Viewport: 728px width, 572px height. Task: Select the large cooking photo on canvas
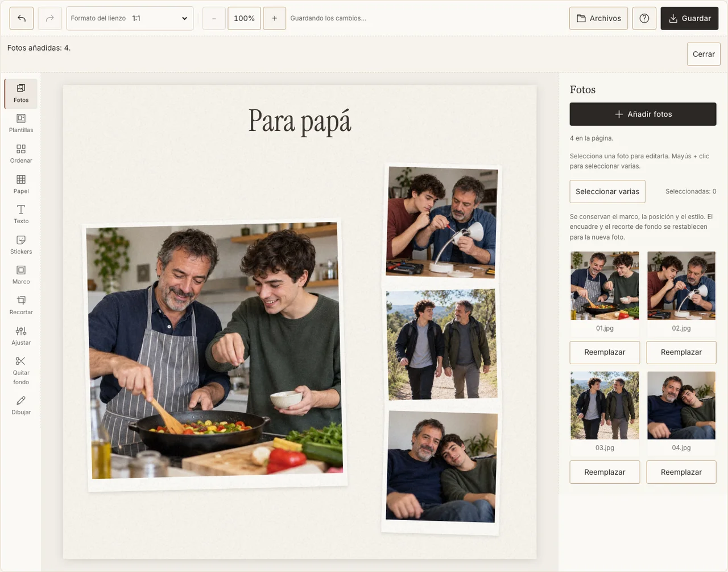click(x=215, y=354)
